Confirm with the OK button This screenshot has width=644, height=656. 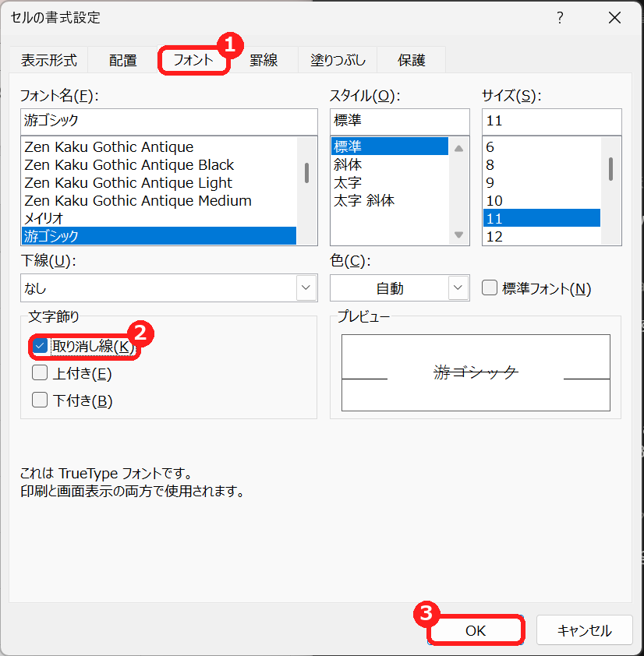(x=476, y=630)
